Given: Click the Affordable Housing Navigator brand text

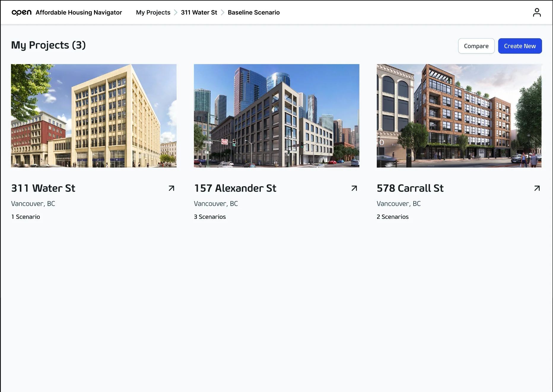Looking at the screenshot, I should [x=79, y=12].
